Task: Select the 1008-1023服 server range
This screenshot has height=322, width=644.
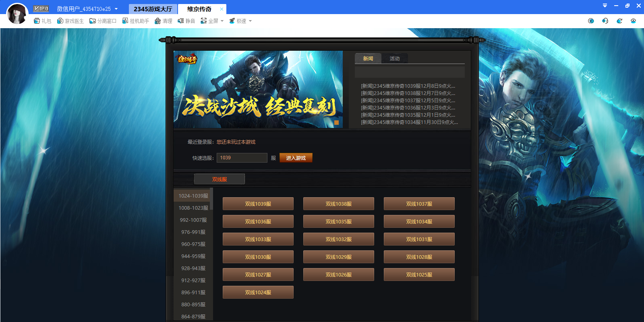Action: point(193,208)
